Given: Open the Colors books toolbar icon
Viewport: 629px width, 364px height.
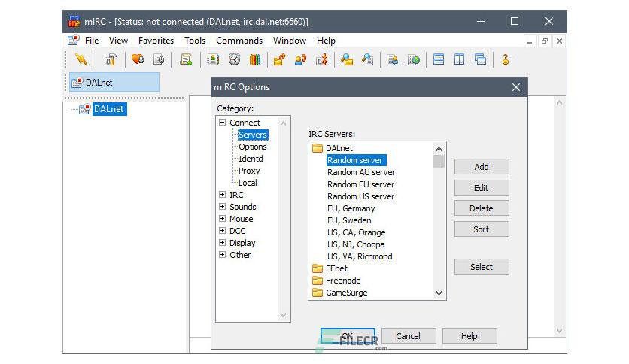Looking at the screenshot, I should pos(255,59).
